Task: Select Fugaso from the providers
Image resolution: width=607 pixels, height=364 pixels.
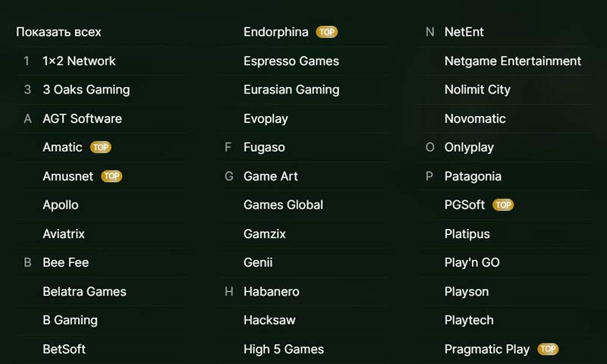Action: coord(264,147)
